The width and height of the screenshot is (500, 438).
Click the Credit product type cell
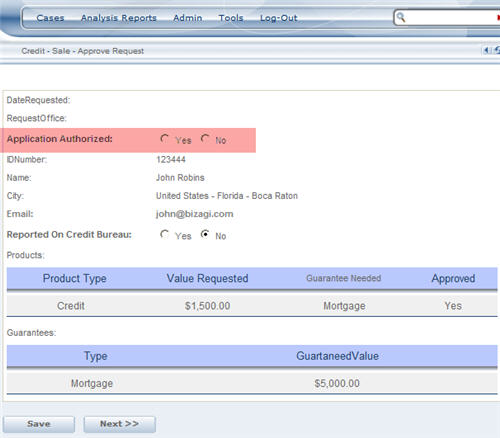tap(71, 306)
